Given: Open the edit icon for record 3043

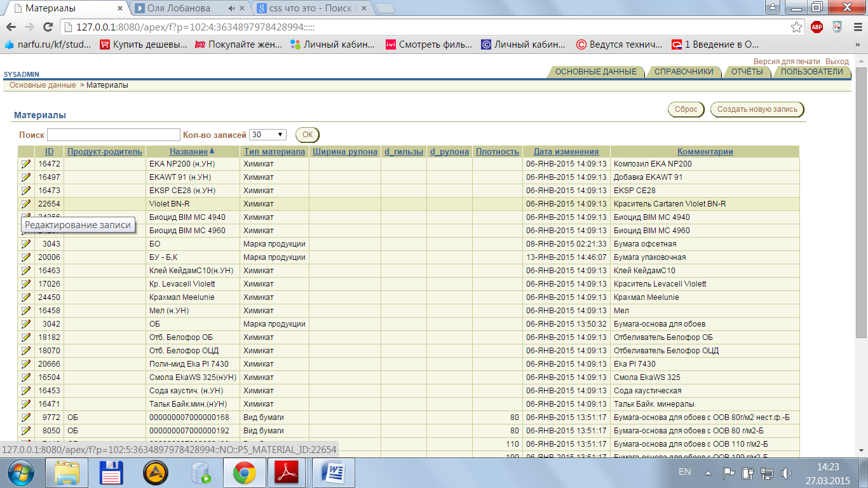Looking at the screenshot, I should click(26, 244).
